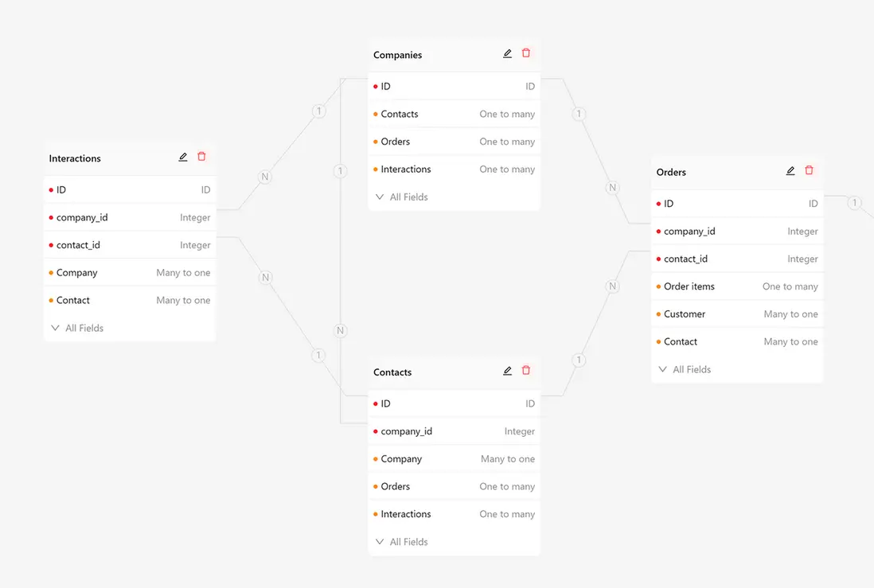Edit the Contacts collection via pencil icon
Viewport: 874px width, 588px height.
click(507, 370)
